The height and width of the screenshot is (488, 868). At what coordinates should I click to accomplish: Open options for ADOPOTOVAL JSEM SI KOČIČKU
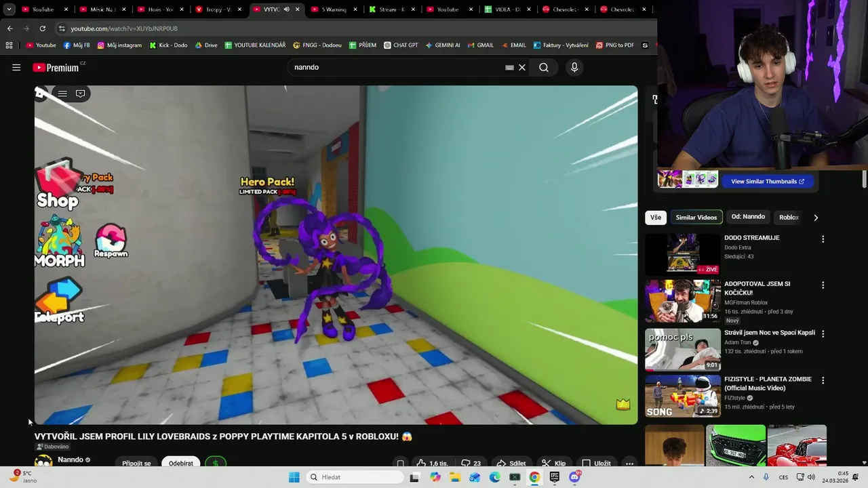click(x=823, y=285)
